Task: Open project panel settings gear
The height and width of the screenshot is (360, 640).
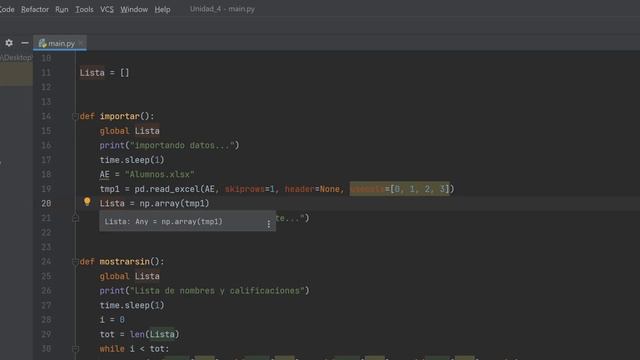Action: [x=9, y=43]
